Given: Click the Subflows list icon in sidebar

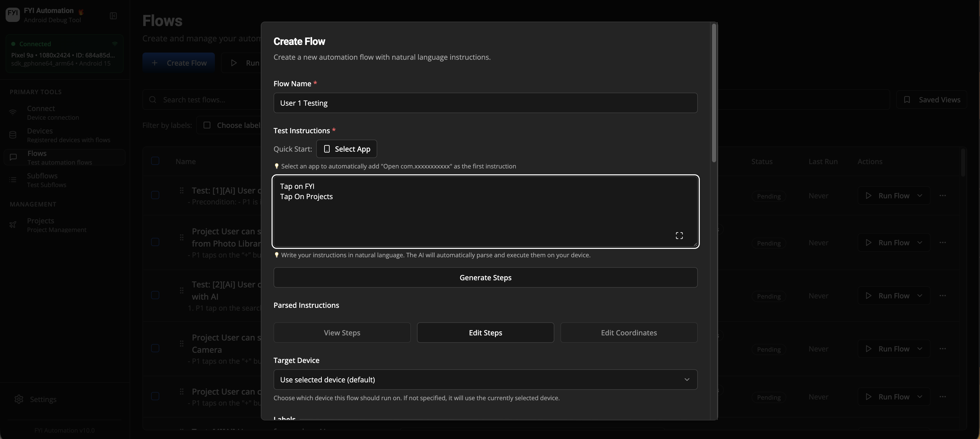Looking at the screenshot, I should 13,180.
